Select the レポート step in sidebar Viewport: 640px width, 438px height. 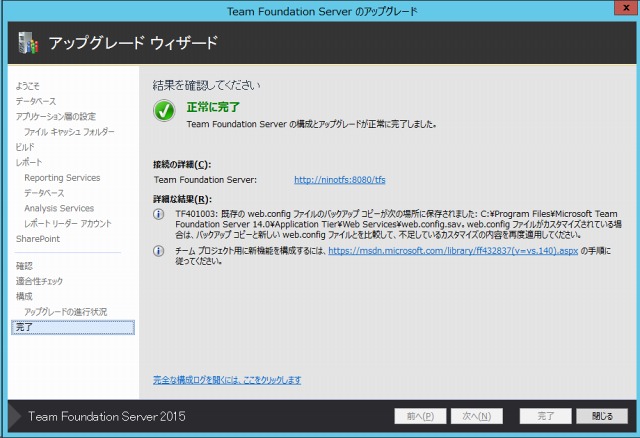[29, 162]
